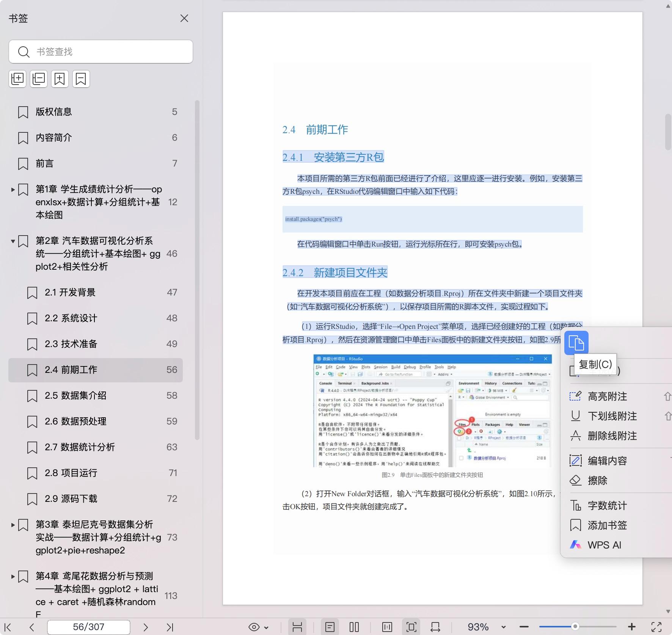The width and height of the screenshot is (672, 635).
Task: Click the collapse all bookmarks icon
Action: tap(39, 79)
